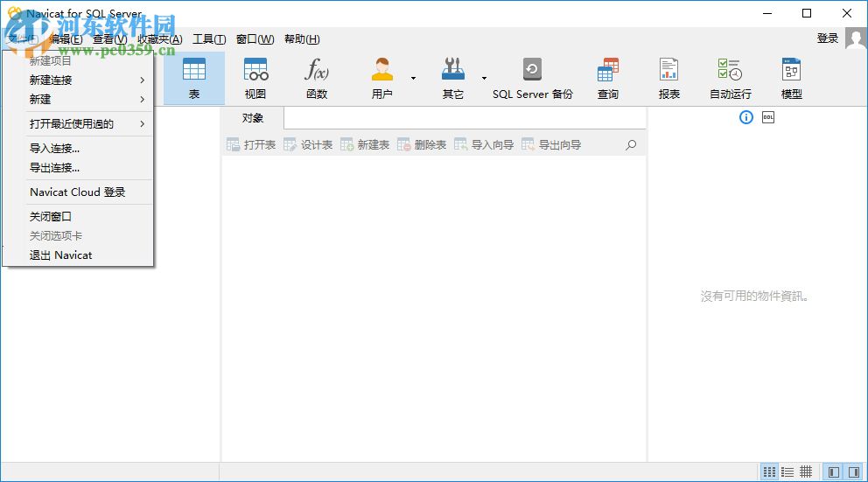The height and width of the screenshot is (482, 868).
Task: Click Open Table (打开表) button
Action: [251, 145]
